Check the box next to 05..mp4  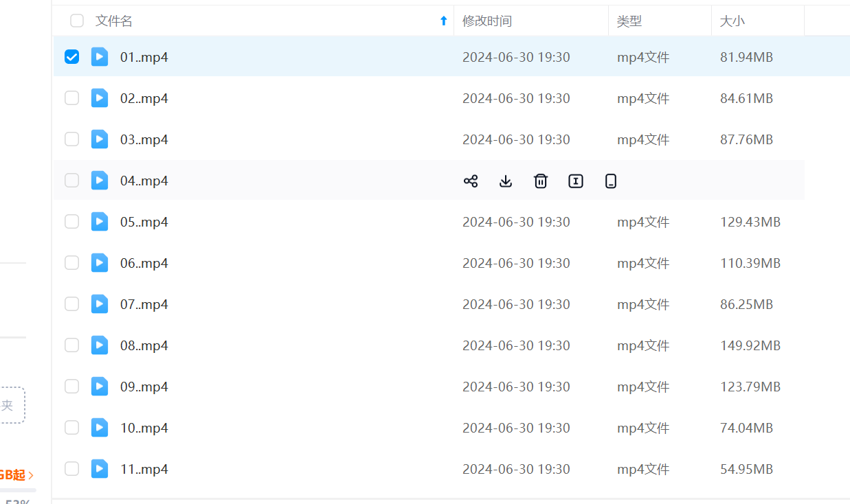tap(72, 222)
